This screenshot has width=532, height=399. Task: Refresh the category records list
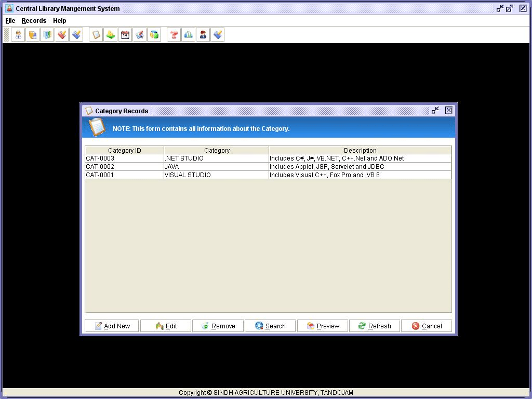tap(374, 326)
